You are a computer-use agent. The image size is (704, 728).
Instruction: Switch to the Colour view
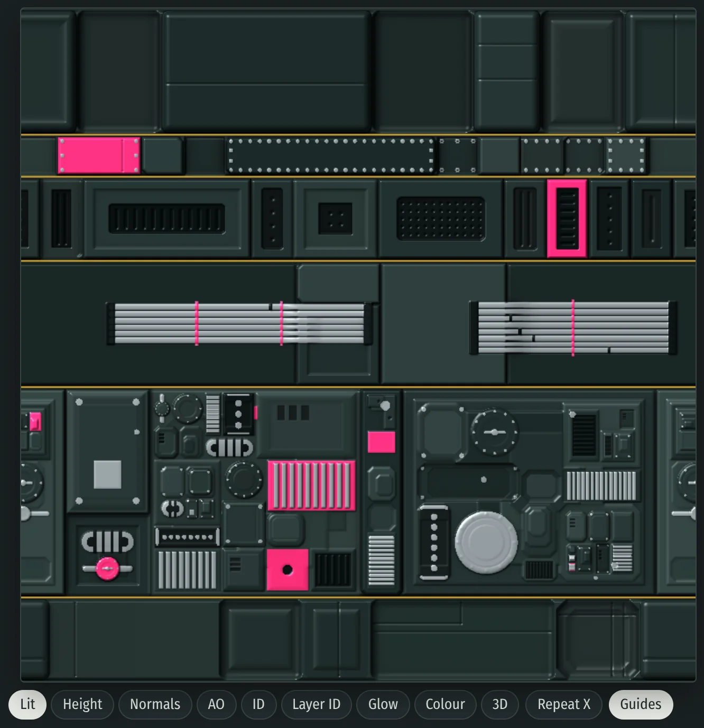pyautogui.click(x=445, y=704)
